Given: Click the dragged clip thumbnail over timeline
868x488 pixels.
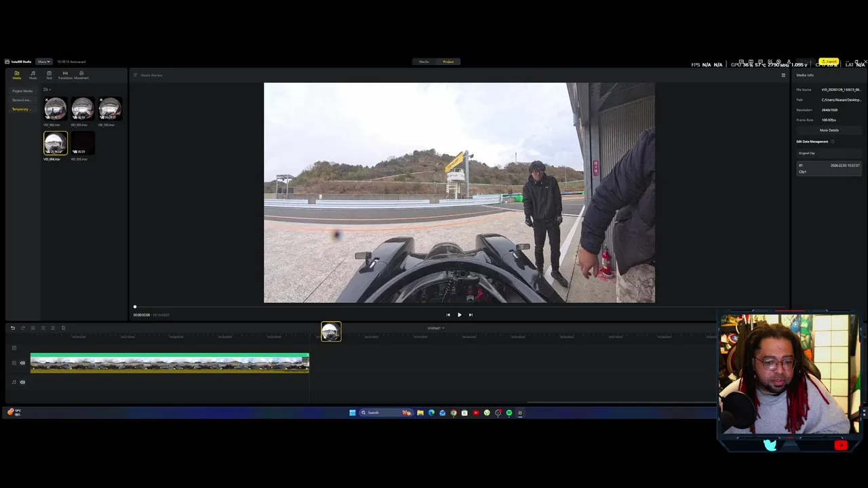Looking at the screenshot, I should [331, 331].
